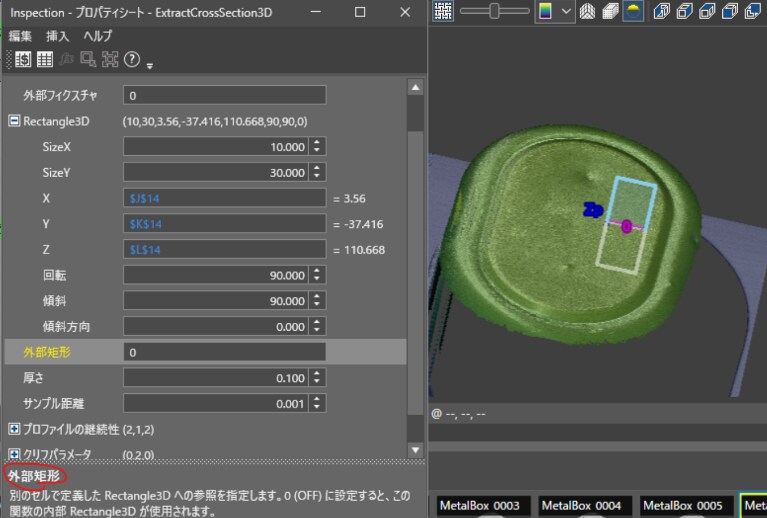Click the absolute reference ($) toolbar icon
Image resolution: width=767 pixels, height=518 pixels.
[x=23, y=60]
